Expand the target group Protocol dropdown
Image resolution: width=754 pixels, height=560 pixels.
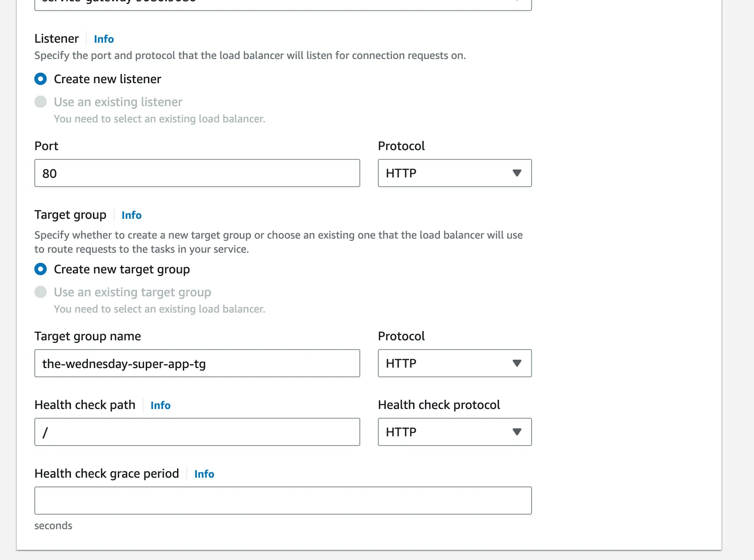(455, 363)
